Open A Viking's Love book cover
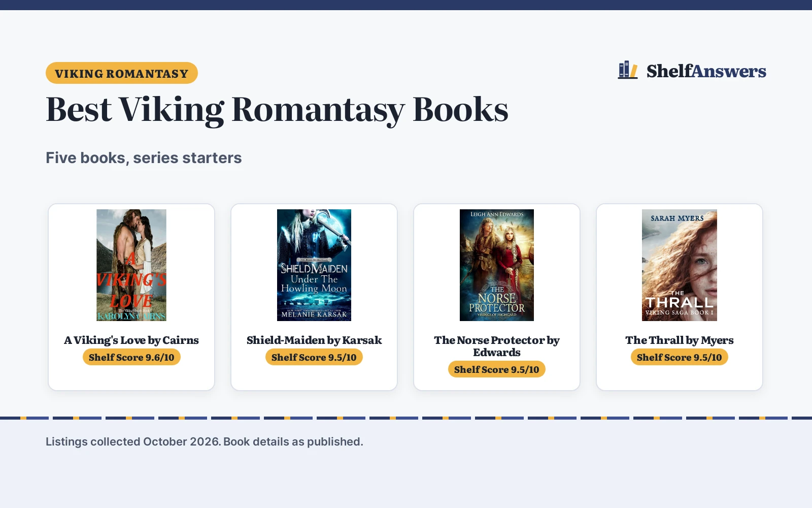812x508 pixels. [131, 265]
